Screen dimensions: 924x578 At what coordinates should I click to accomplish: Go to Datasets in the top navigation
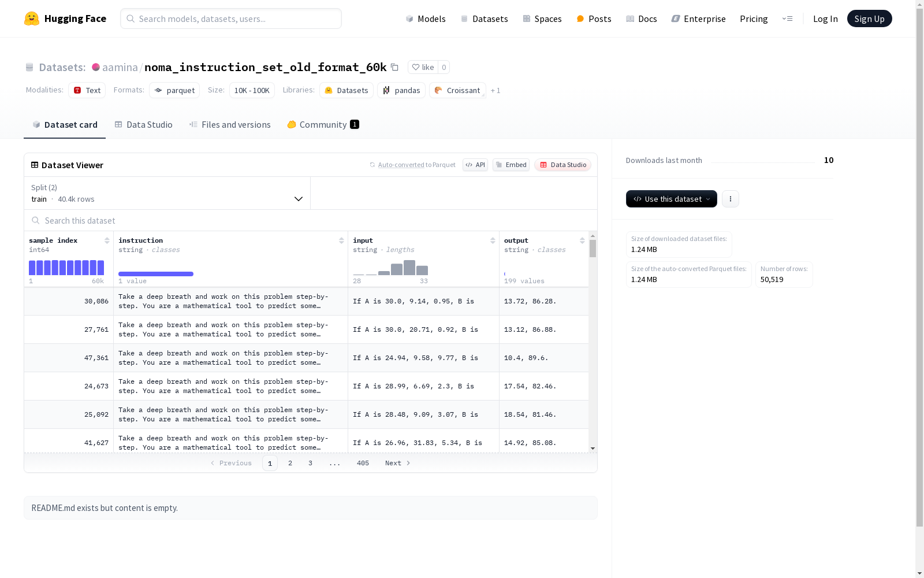(484, 18)
